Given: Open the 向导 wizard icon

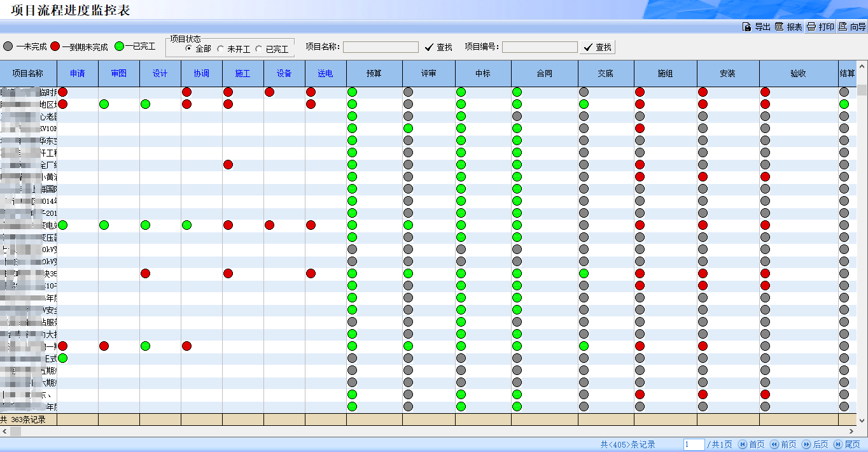Looking at the screenshot, I should (843, 27).
